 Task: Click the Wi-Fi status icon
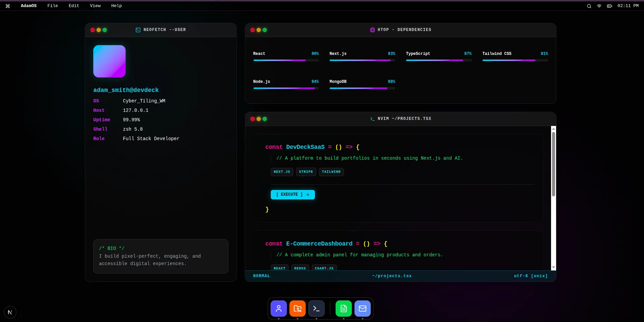[x=599, y=6]
